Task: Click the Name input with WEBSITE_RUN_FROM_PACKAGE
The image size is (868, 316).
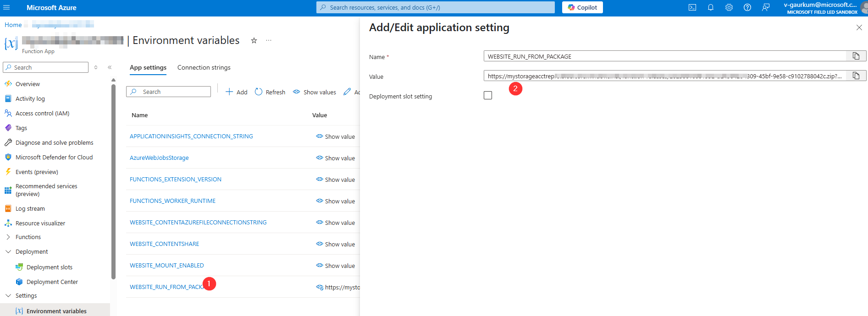Action: (665, 56)
